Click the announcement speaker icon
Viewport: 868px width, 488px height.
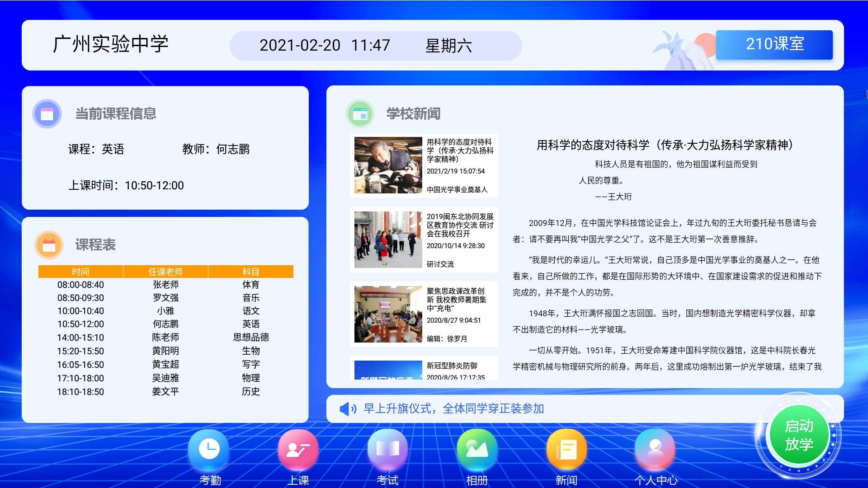click(348, 409)
